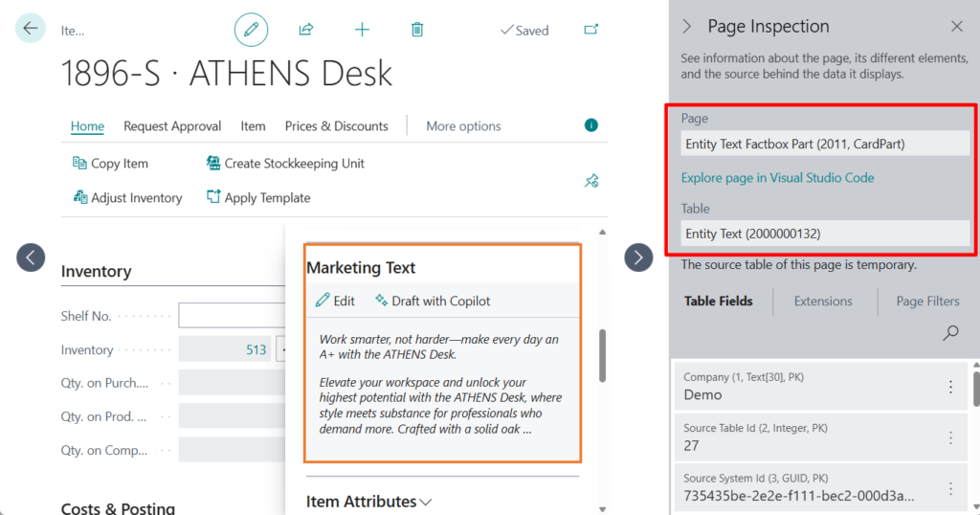Image resolution: width=980 pixels, height=515 pixels.
Task: Click the plus icon to create new item
Action: (x=362, y=30)
